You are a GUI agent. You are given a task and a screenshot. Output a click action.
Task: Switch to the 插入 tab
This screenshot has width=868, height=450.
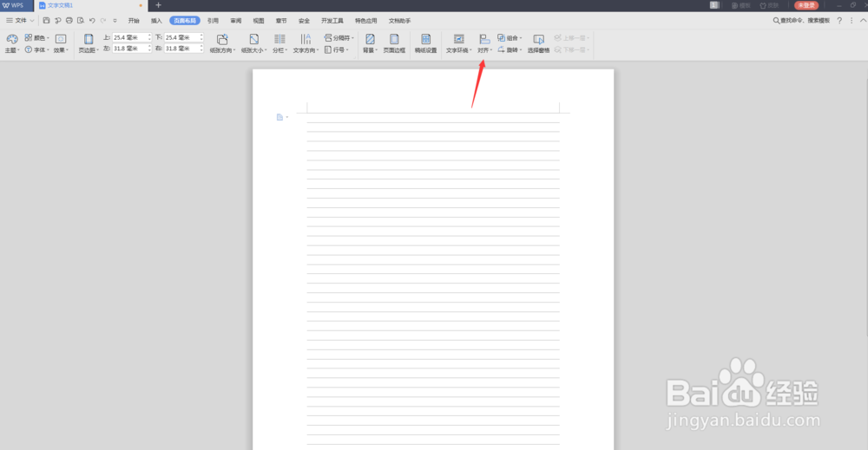156,21
